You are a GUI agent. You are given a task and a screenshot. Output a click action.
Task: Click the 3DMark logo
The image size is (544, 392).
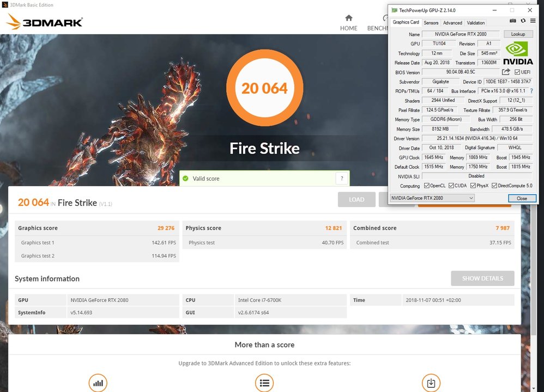44,21
